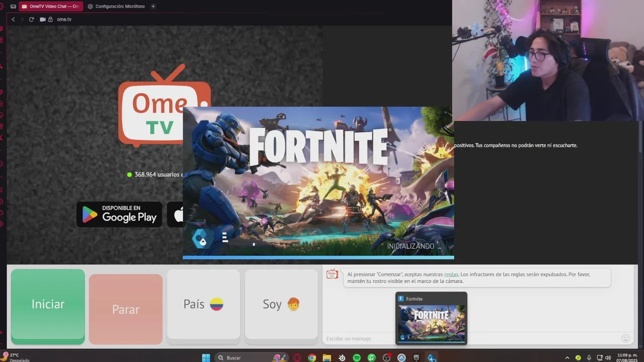Click the OmeTV avatar beside chat message
Screen dimensions: 644x362
click(x=332, y=274)
